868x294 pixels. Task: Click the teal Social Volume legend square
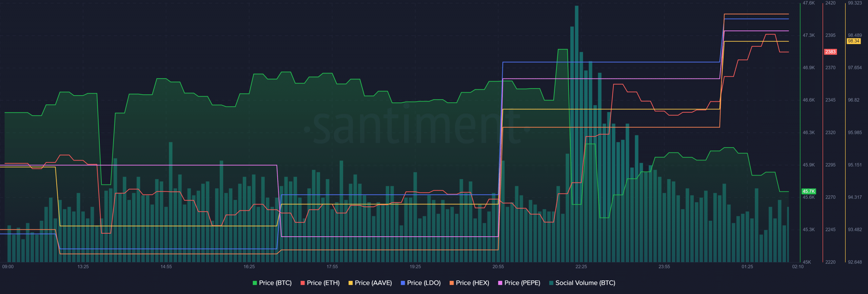pos(551,283)
